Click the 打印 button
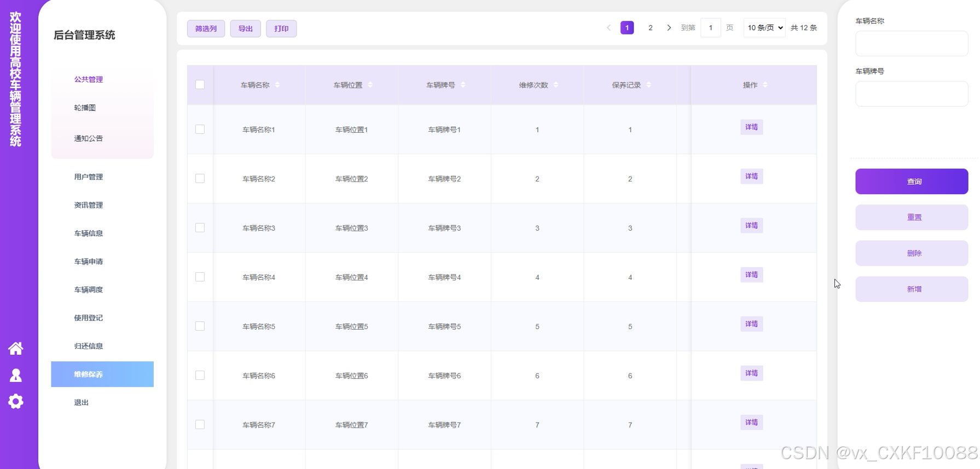 pyautogui.click(x=281, y=28)
